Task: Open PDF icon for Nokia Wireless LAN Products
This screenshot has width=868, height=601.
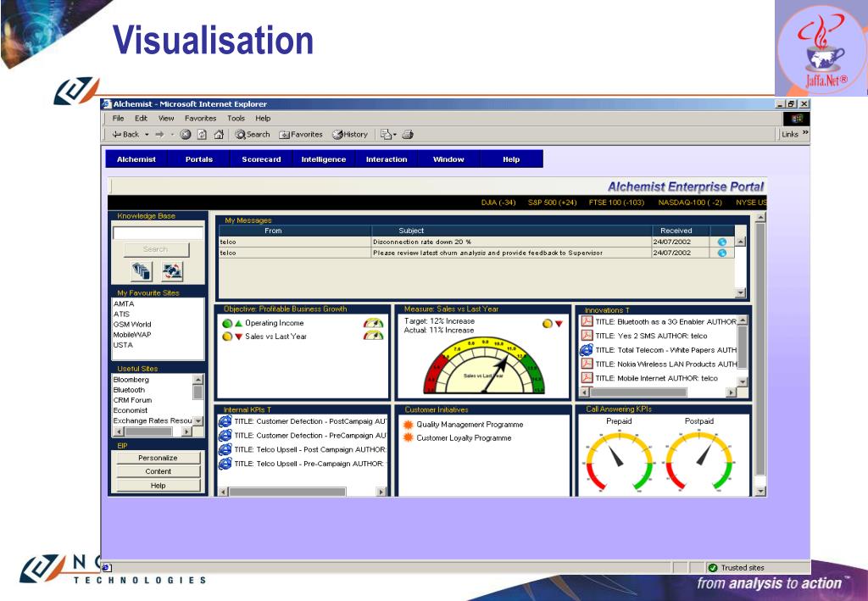Action: [x=587, y=364]
